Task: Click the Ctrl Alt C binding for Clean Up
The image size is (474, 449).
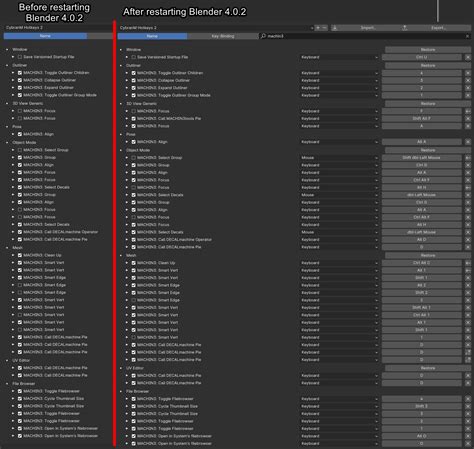Action: [x=422, y=263]
